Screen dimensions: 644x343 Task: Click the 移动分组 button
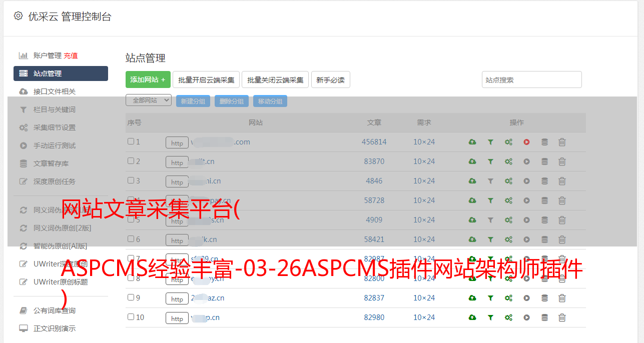coord(270,101)
